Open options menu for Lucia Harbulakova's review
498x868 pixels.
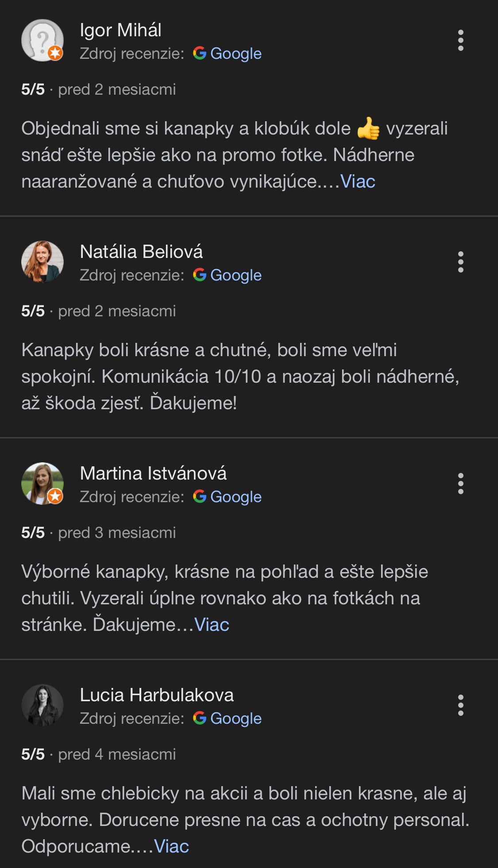tap(460, 706)
